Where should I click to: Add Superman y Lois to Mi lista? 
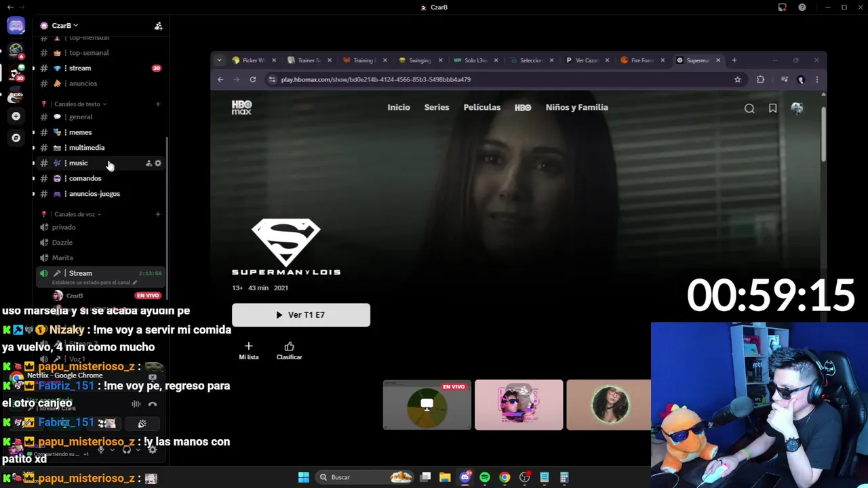click(x=248, y=350)
